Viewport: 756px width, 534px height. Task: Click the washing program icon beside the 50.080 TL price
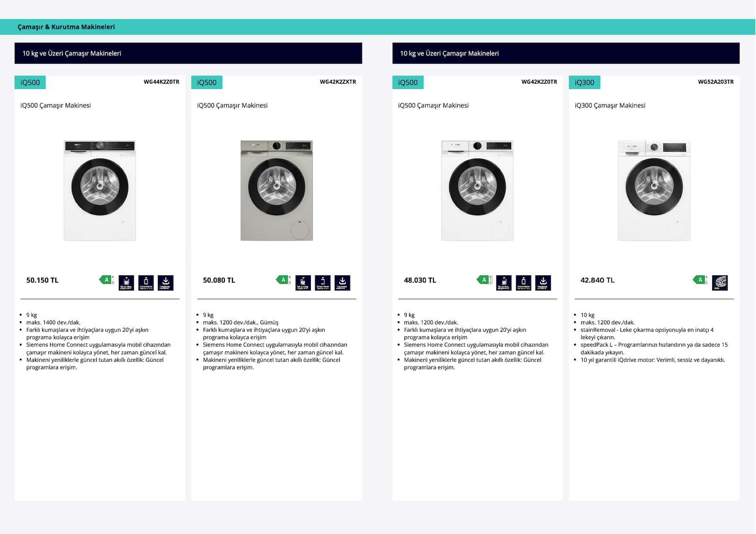pos(303,283)
